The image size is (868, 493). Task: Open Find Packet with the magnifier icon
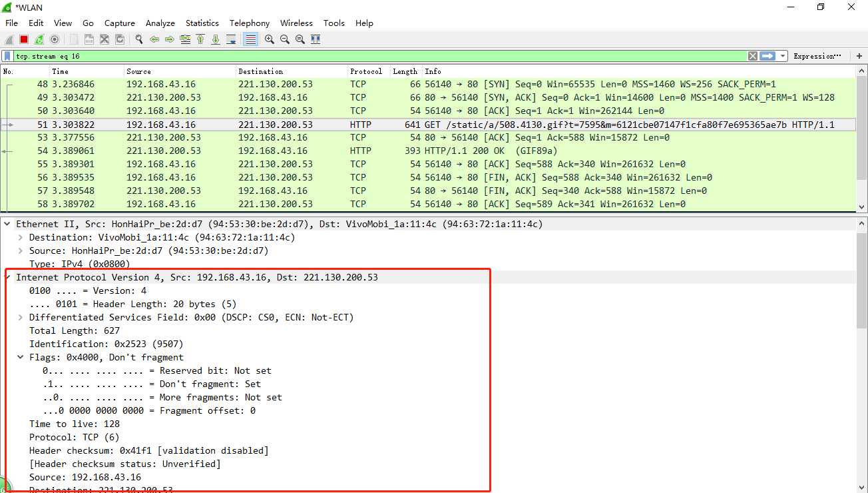[139, 40]
